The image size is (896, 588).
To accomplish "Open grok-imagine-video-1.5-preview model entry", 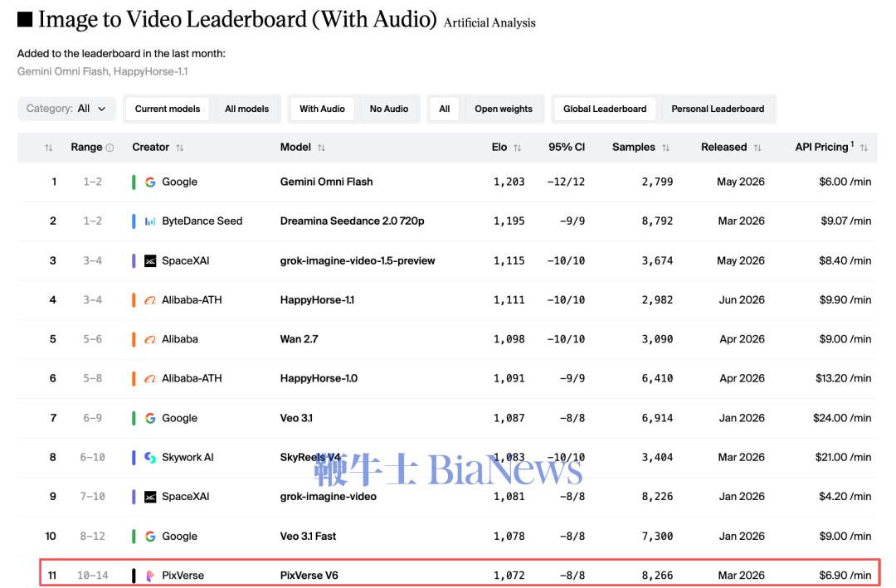I will point(357,260).
